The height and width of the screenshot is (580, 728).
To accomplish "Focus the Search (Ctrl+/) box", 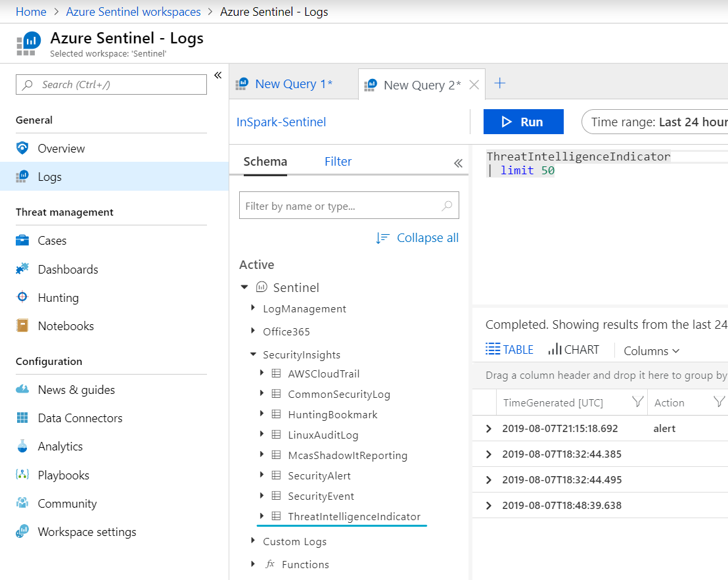I will (112, 85).
